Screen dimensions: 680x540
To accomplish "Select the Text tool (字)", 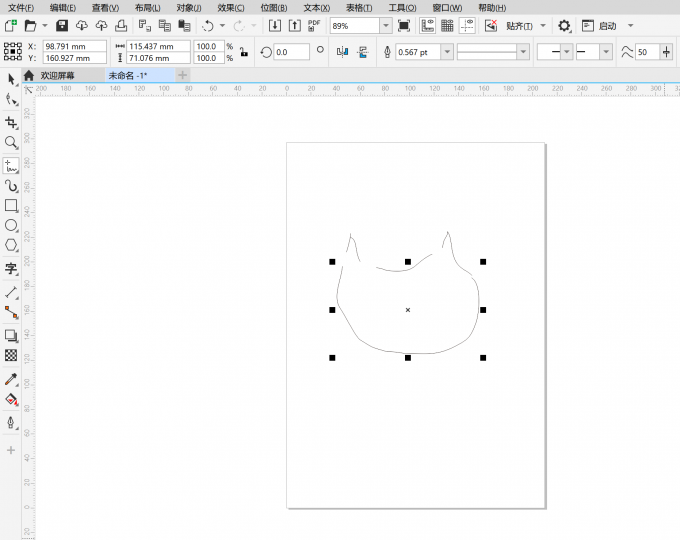I will 11,268.
